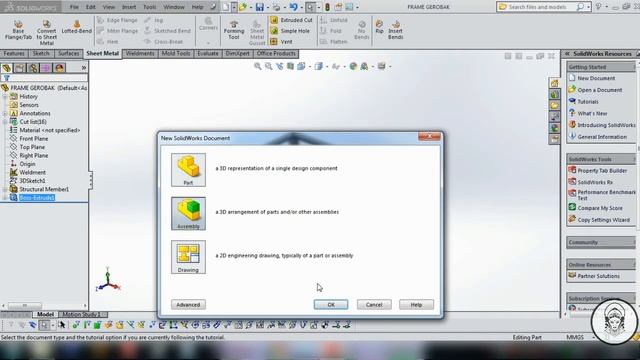This screenshot has height=360, width=640.
Task: Open the Window menu
Action: point(174,7)
